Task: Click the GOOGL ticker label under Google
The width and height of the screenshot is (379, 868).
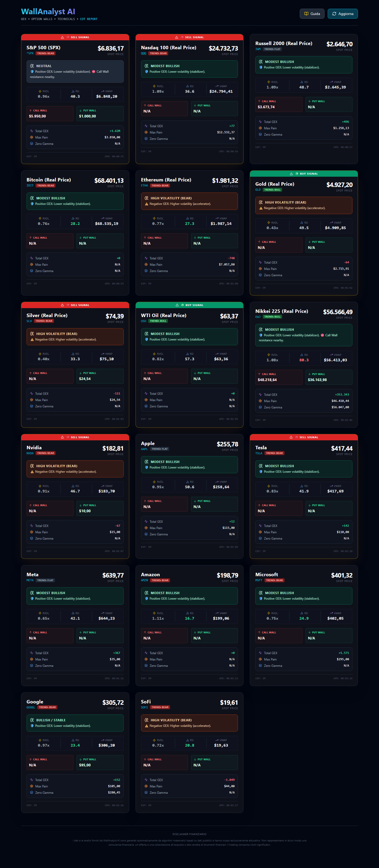Action: 31,707
